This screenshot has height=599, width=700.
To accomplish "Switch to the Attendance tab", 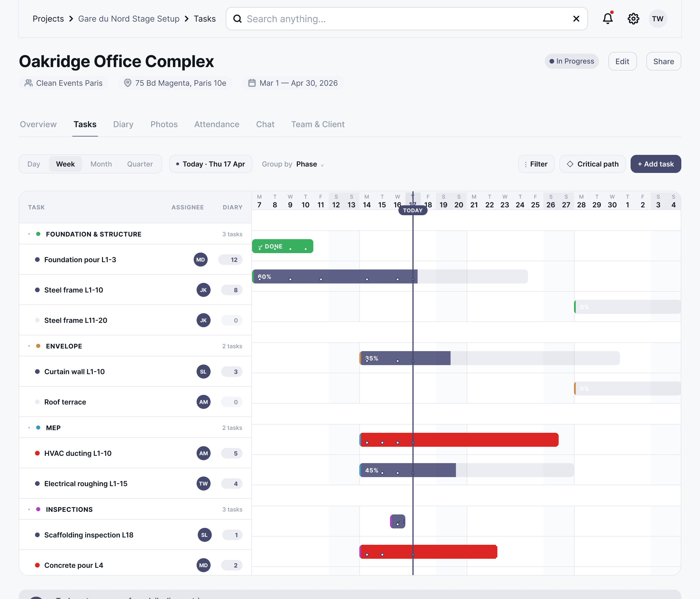I will 217,124.
